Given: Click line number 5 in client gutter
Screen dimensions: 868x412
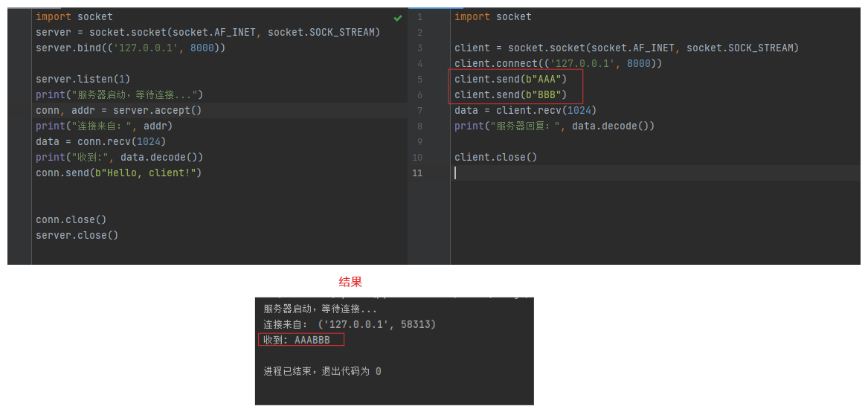Looking at the screenshot, I should click(419, 80).
